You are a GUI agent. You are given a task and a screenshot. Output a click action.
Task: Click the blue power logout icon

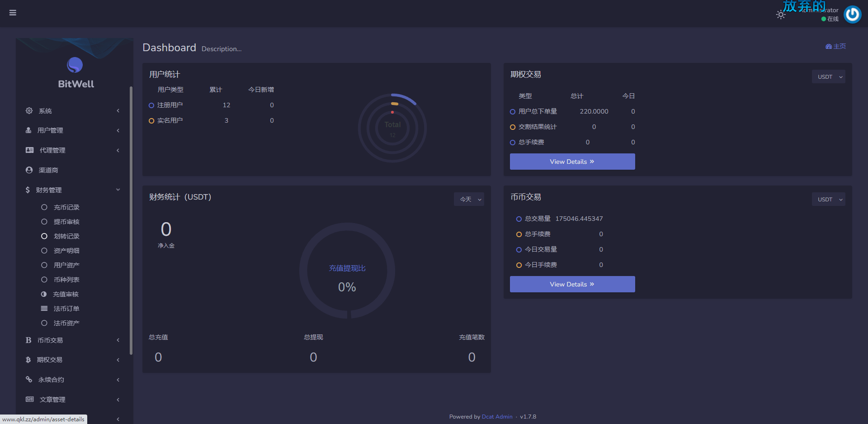pyautogui.click(x=853, y=14)
